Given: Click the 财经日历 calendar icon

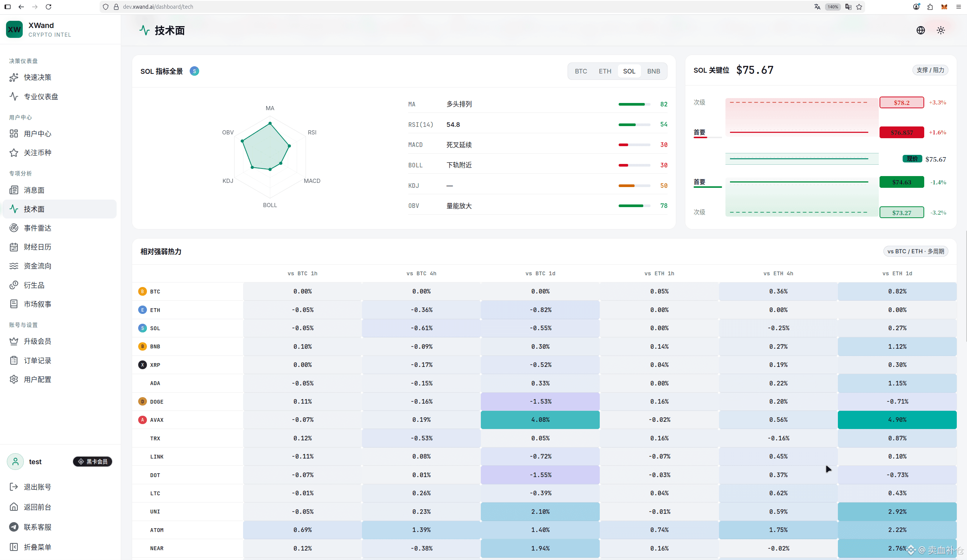Looking at the screenshot, I should pos(14,247).
